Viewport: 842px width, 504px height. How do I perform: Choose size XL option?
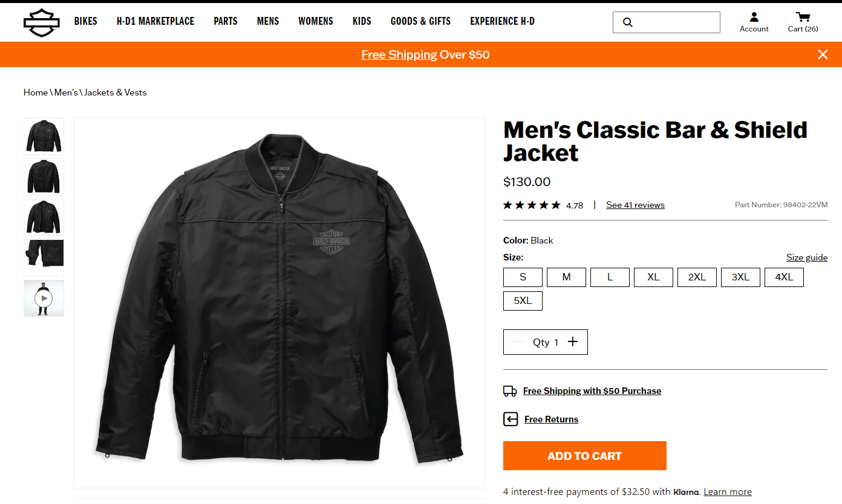653,277
